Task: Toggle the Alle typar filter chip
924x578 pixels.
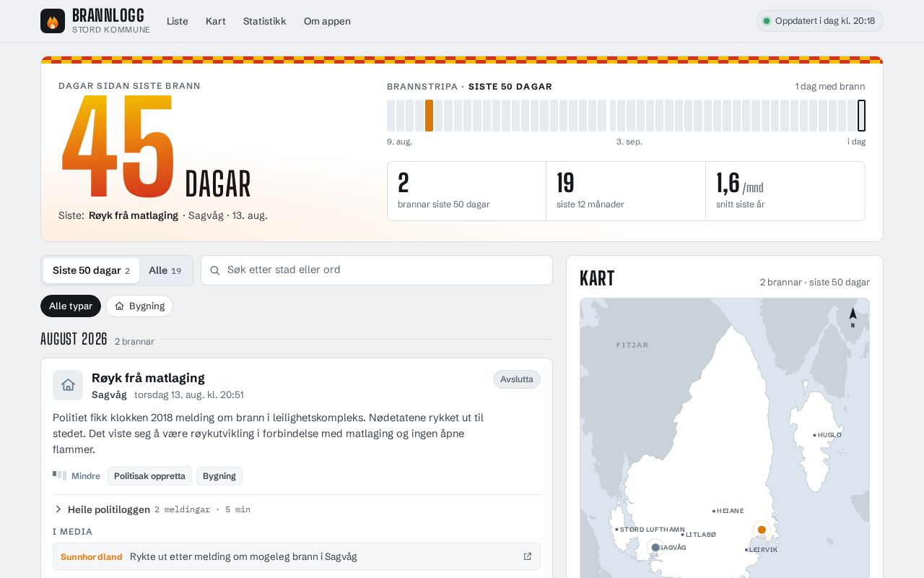Action: (71, 306)
